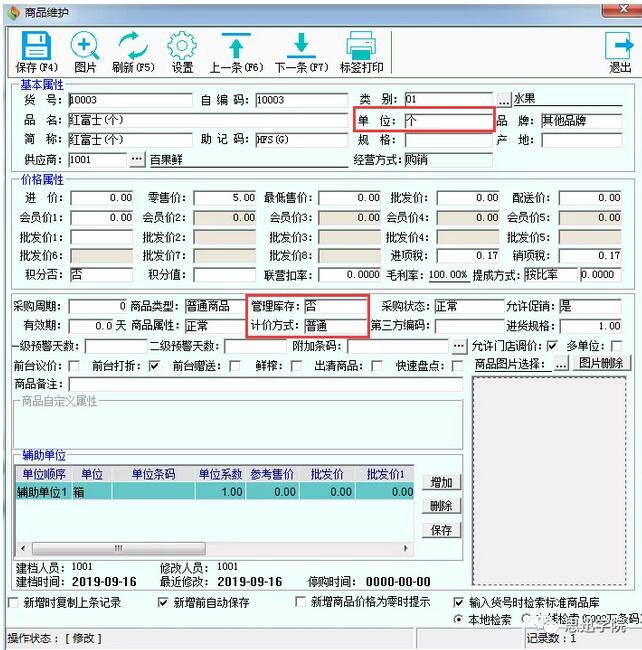Open the 商品图片选择 browse button
The height and width of the screenshot is (650, 642).
562,365
